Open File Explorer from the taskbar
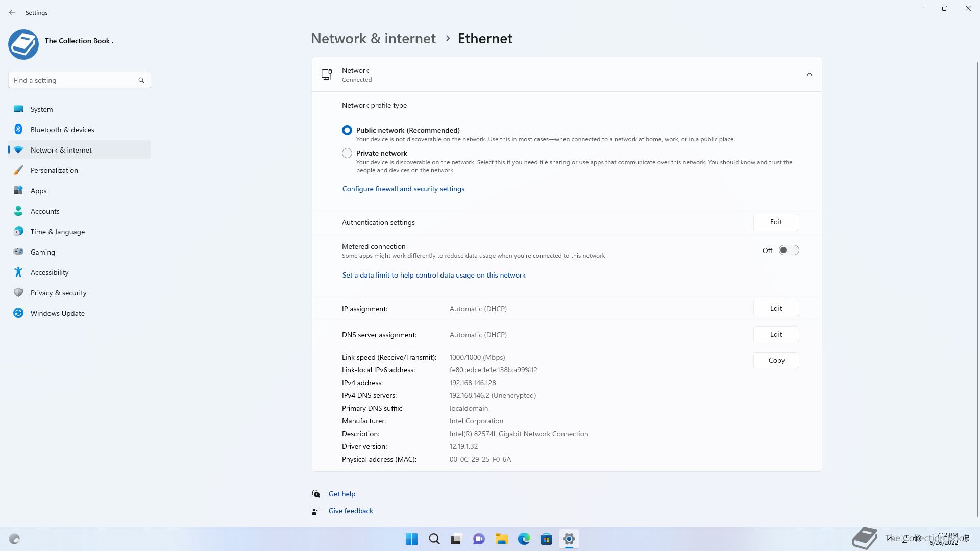This screenshot has height=551, width=980. [501, 539]
